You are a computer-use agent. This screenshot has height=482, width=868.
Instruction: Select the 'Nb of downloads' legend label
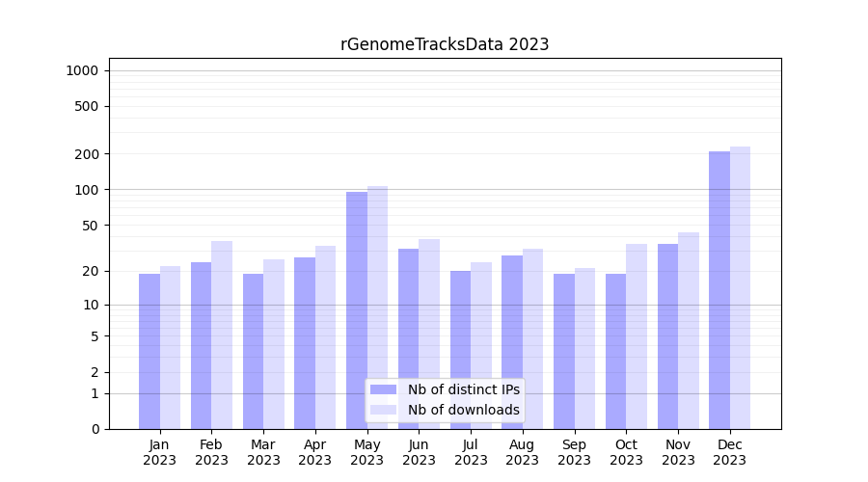coord(463,410)
